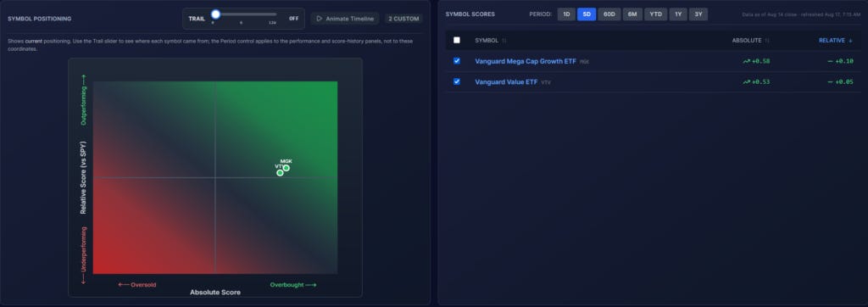Click the Overbought axis label
868x307 pixels.
pos(293,285)
